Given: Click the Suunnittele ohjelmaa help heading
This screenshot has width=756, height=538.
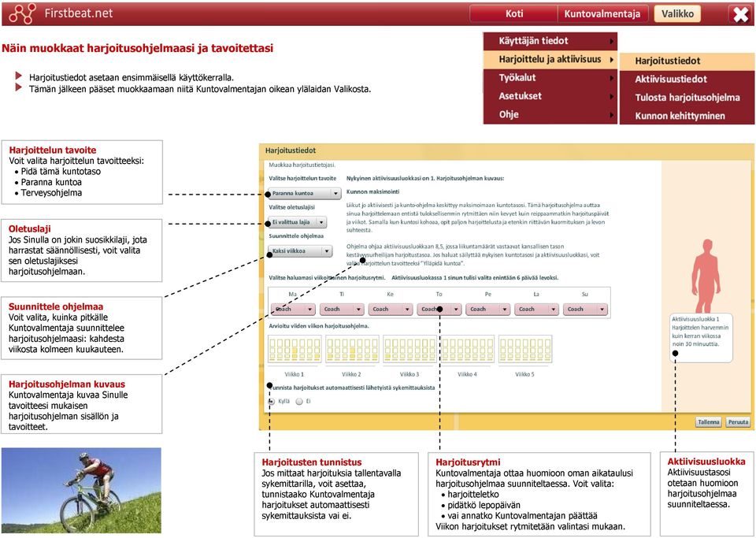Looking at the screenshot, I should coord(56,306).
